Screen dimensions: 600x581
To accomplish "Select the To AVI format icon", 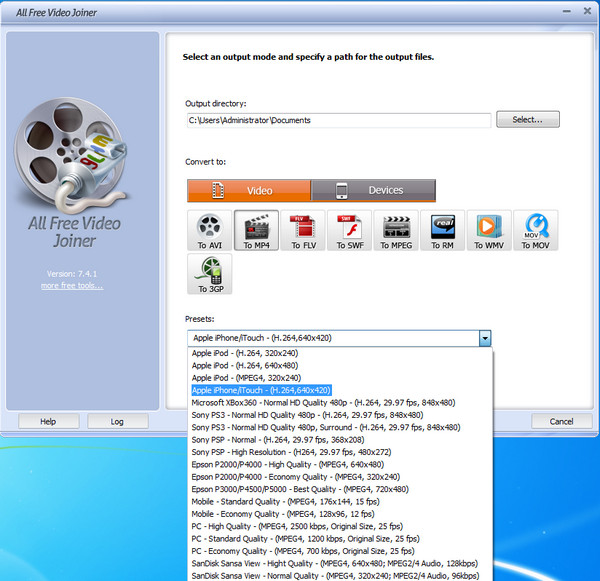I will click(x=210, y=230).
